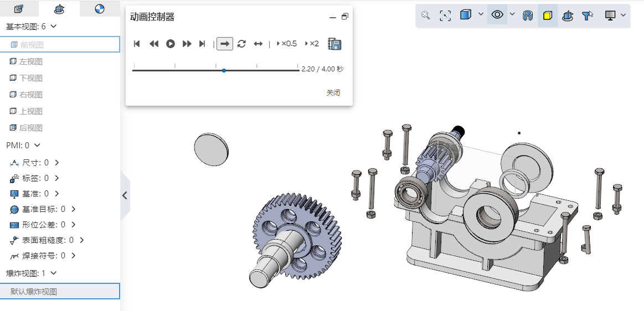
Task: Click the rotate view cube icon
Action: point(568,15)
